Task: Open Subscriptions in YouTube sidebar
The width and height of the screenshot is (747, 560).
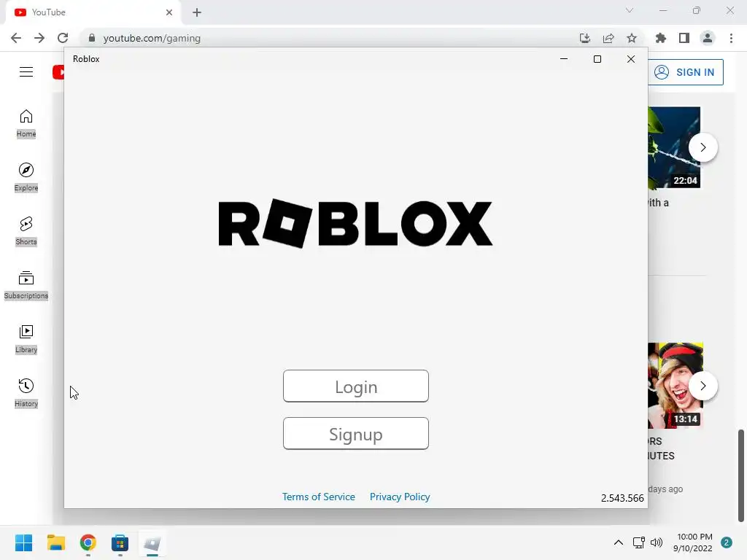Action: coord(26,285)
